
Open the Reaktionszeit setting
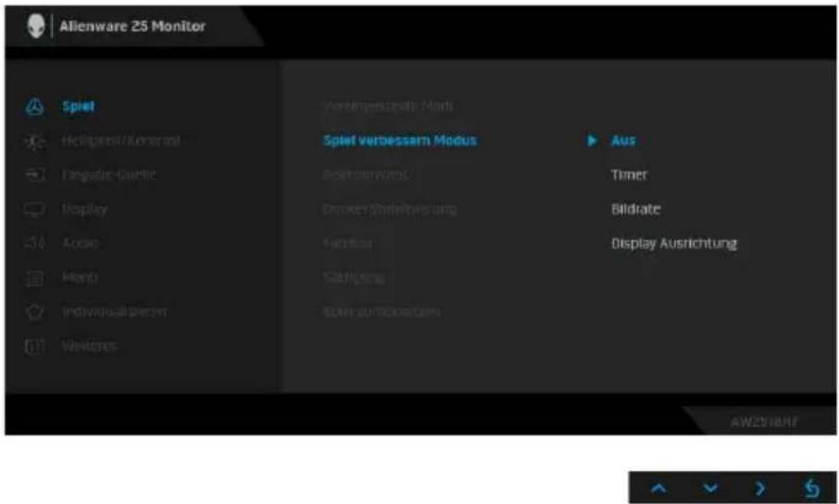point(366,175)
